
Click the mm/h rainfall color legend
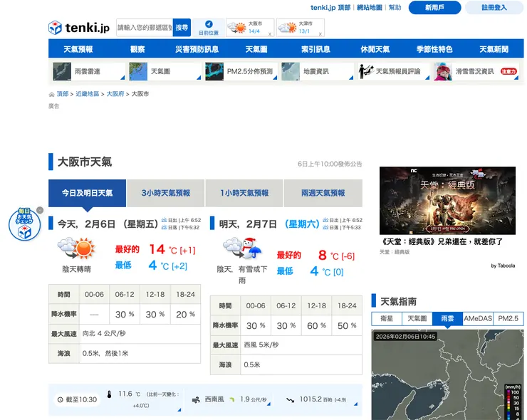click(514, 402)
